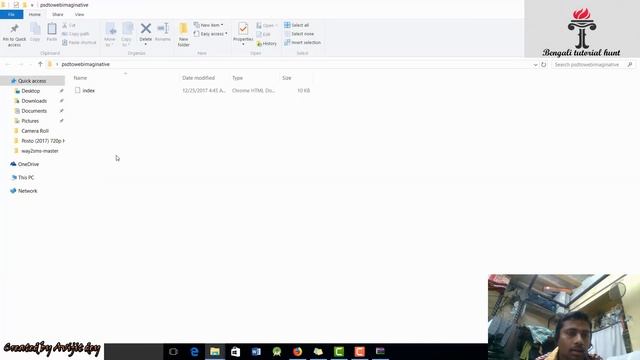Click the Refresh button beside address bar
This screenshot has height=360, width=640.
tap(544, 64)
